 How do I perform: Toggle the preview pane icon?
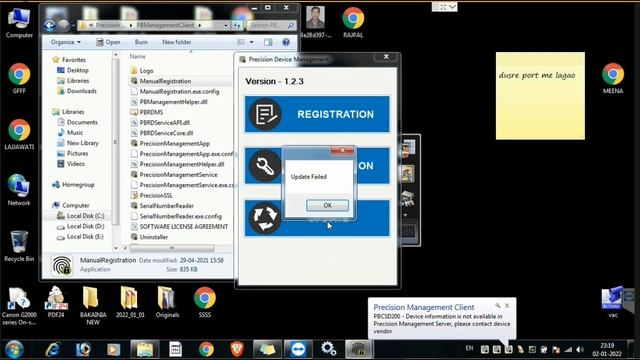tap(268, 42)
